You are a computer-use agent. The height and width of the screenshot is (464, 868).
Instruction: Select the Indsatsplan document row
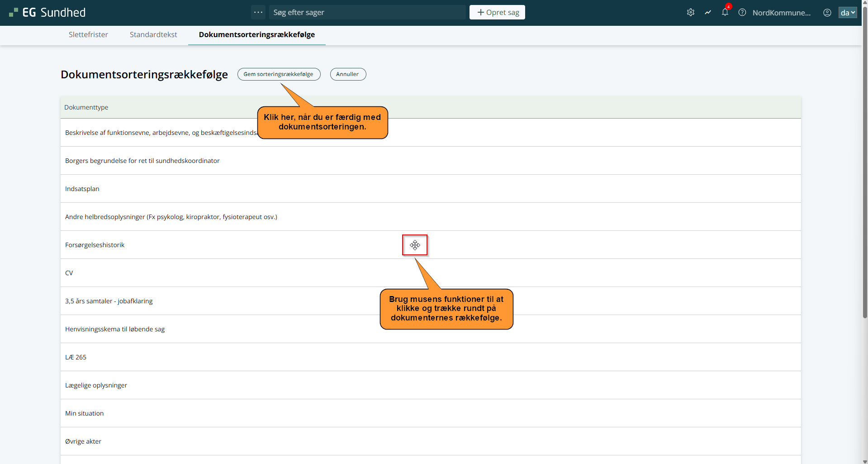[82, 189]
